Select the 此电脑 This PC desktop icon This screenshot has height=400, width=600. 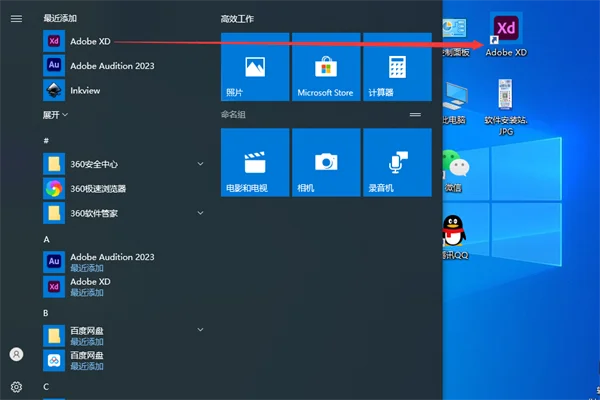tap(454, 103)
